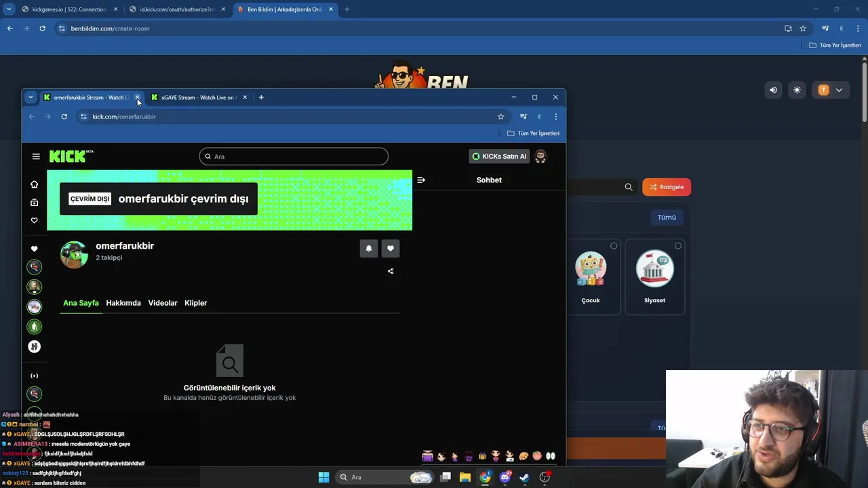Viewport: 868px width, 488px height.
Task: Open omerfarukbir profile avatar
Action: pyautogui.click(x=74, y=255)
